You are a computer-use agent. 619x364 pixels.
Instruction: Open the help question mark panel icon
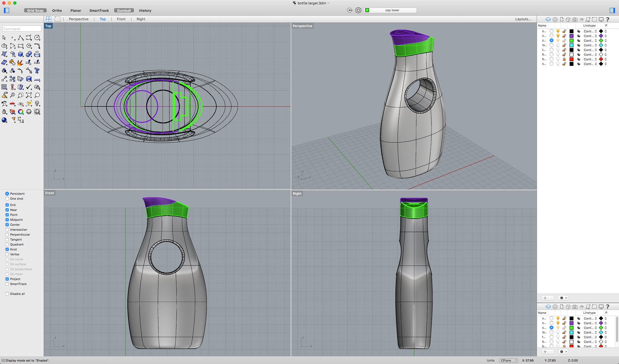[608, 19]
